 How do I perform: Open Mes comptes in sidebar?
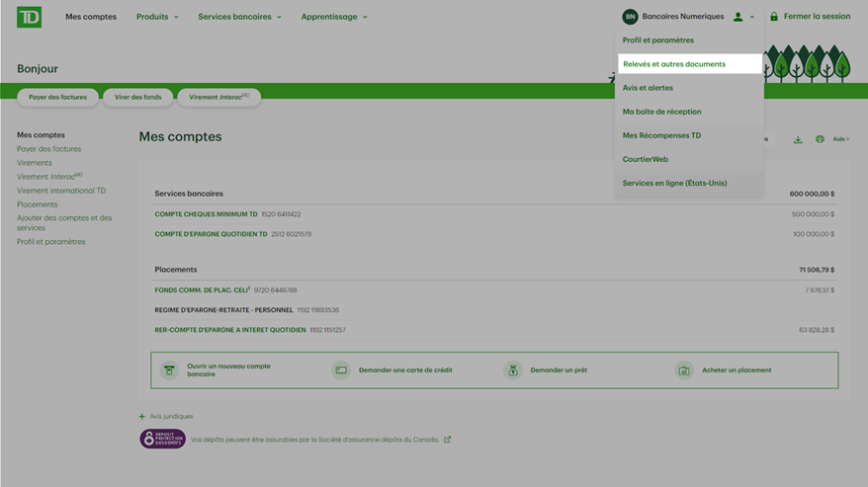[x=41, y=135]
